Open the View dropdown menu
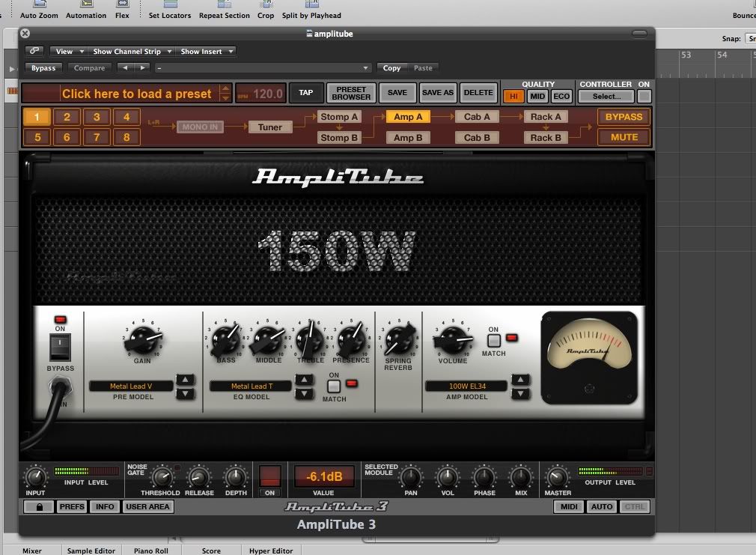The height and width of the screenshot is (555, 756). coord(69,51)
